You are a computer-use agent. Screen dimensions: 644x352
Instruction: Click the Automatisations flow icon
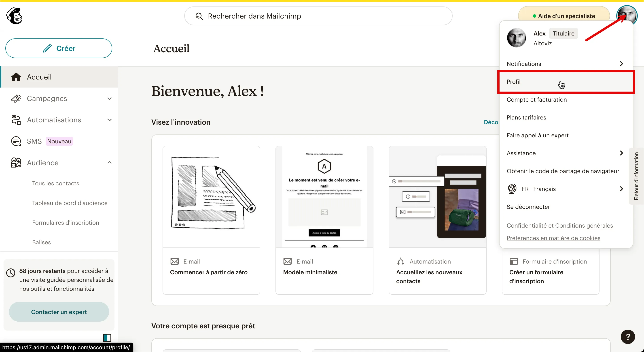pos(16,120)
